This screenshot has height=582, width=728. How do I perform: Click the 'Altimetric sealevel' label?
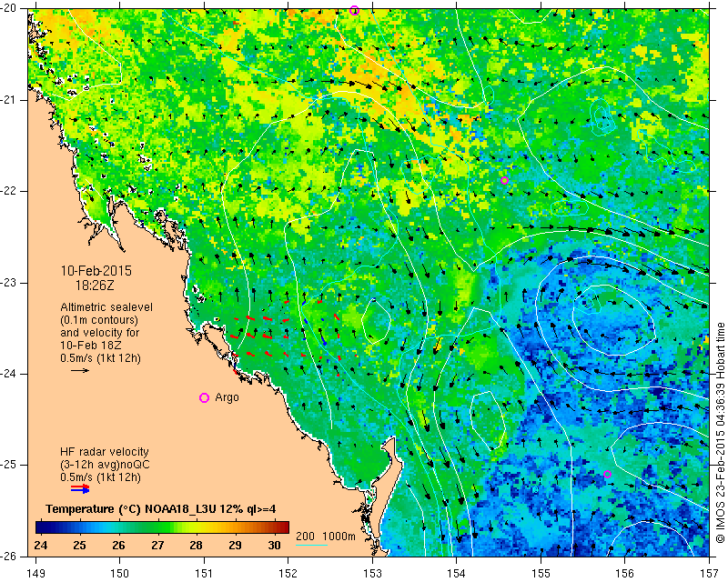pos(106,307)
